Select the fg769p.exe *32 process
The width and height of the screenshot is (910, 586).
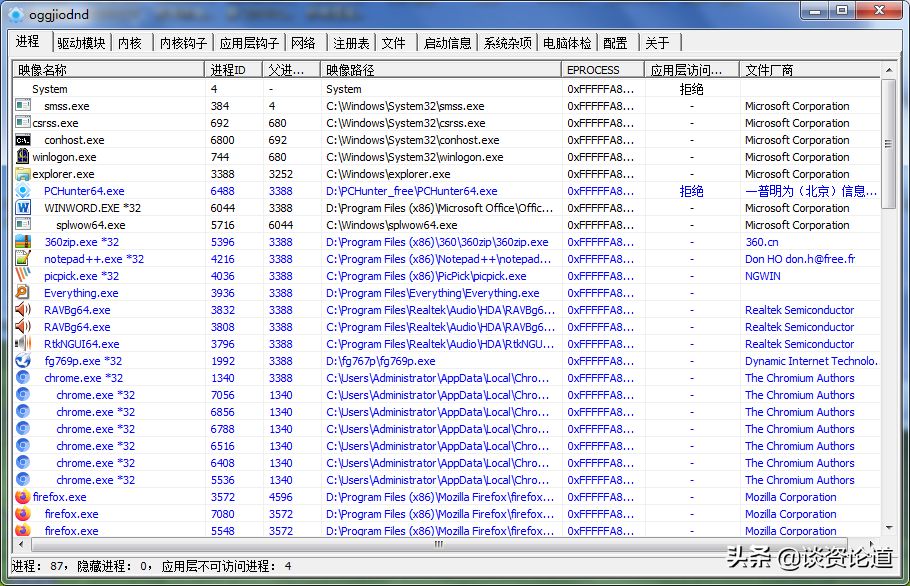click(83, 361)
